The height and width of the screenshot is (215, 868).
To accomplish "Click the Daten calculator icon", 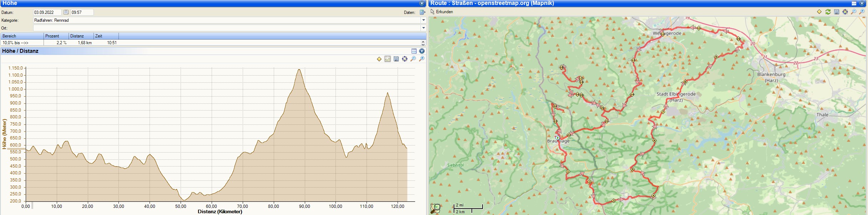I will click(x=422, y=12).
